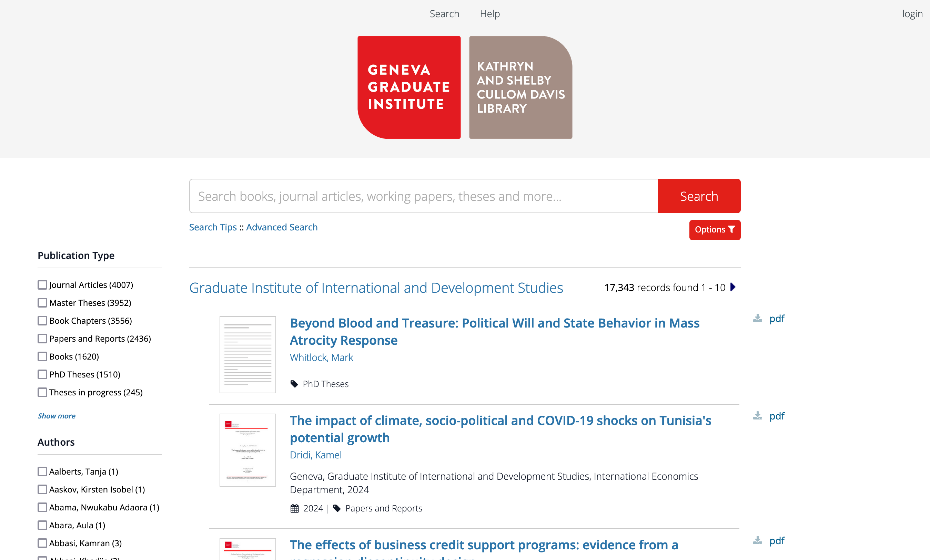The width and height of the screenshot is (930, 560).
Task: Click the filter icon on the Options button
Action: pyautogui.click(x=731, y=230)
